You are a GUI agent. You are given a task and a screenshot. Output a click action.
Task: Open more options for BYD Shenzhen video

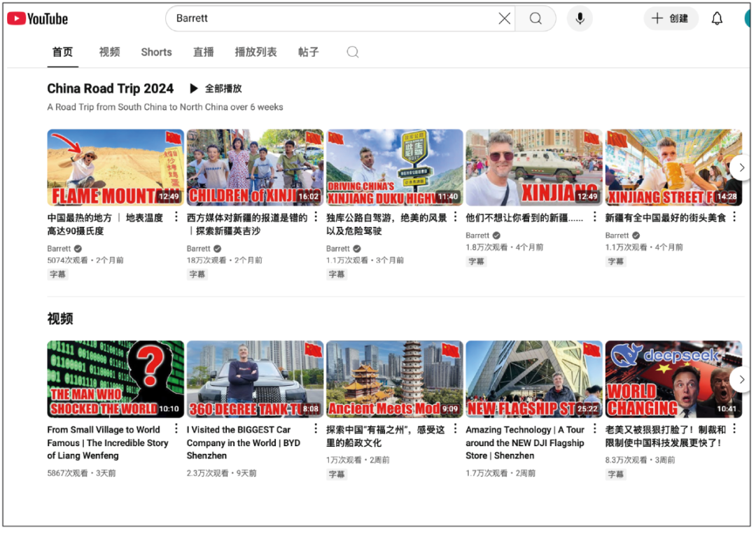[316, 429]
